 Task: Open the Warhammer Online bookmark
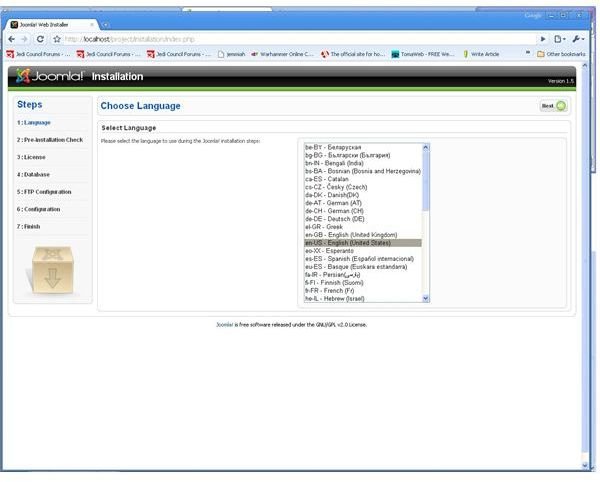point(282,54)
